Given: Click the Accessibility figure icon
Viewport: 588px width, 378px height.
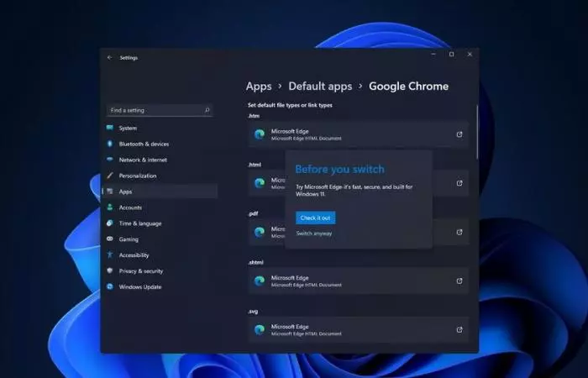Looking at the screenshot, I should coord(110,255).
